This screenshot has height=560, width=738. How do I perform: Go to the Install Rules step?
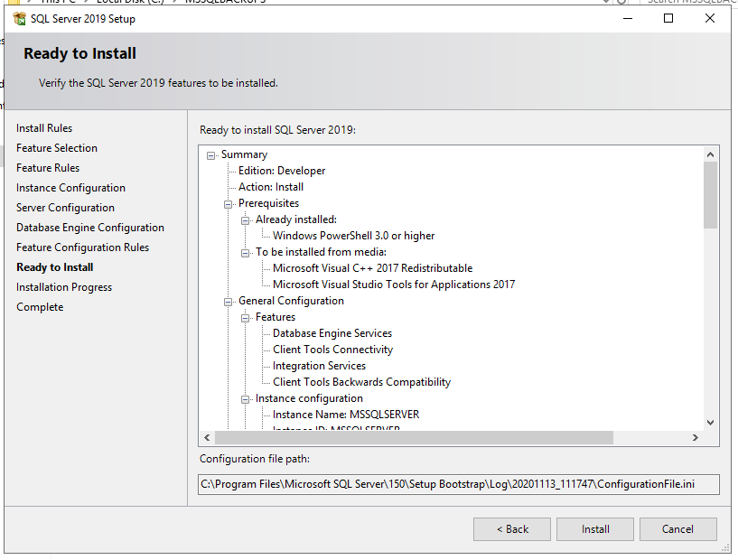[x=44, y=128]
